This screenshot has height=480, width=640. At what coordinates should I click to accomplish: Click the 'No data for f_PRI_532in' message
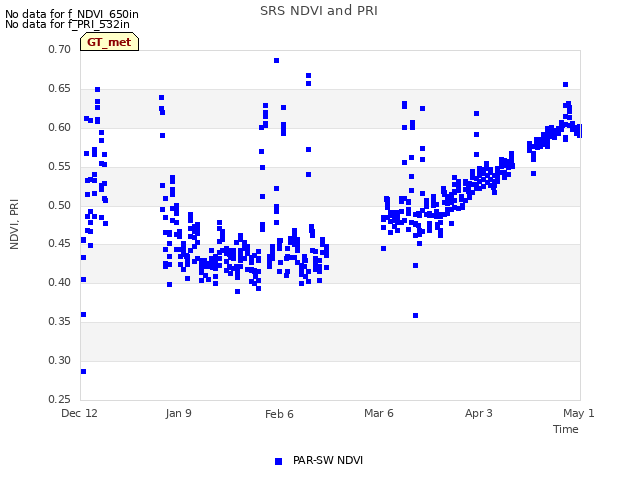coord(67,24)
